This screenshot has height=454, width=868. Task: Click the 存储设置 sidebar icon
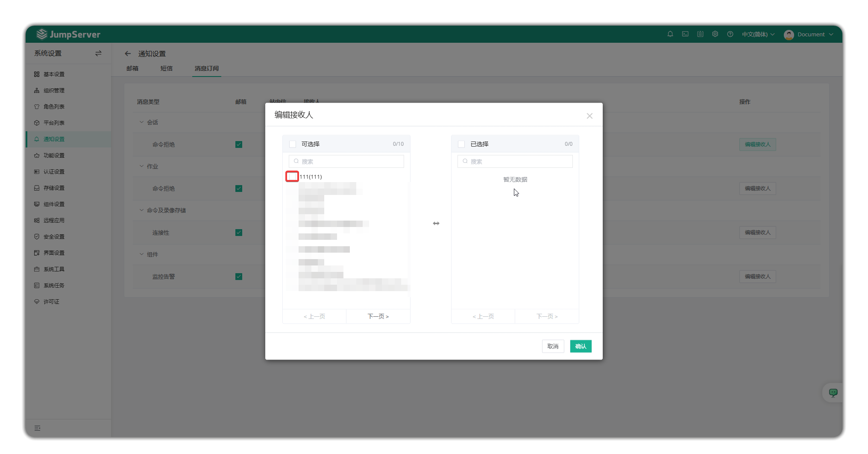tap(37, 188)
